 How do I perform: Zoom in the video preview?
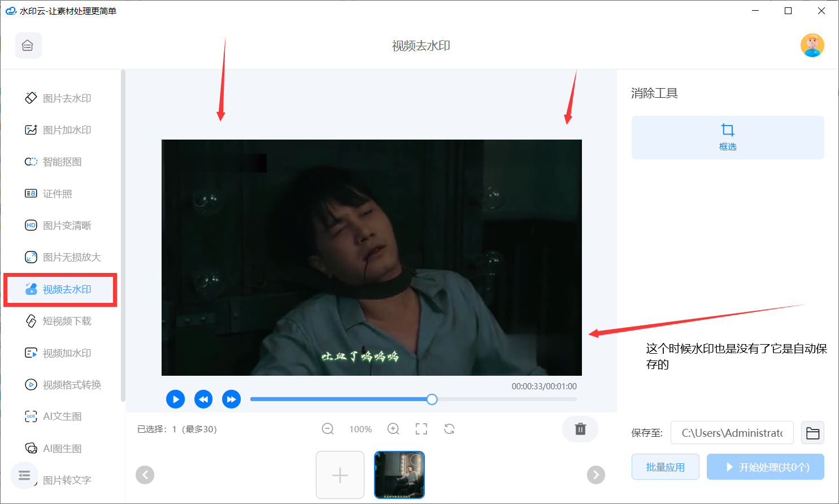click(393, 429)
